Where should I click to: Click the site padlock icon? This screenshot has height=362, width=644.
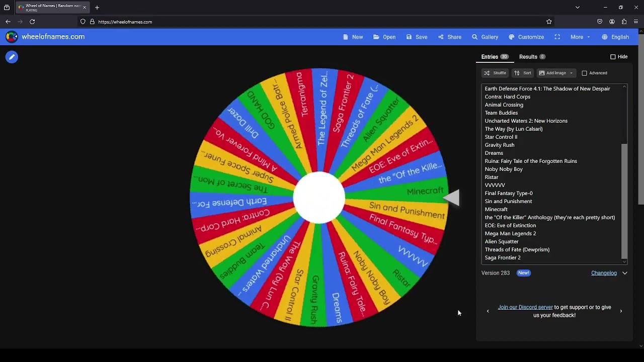[92, 22]
